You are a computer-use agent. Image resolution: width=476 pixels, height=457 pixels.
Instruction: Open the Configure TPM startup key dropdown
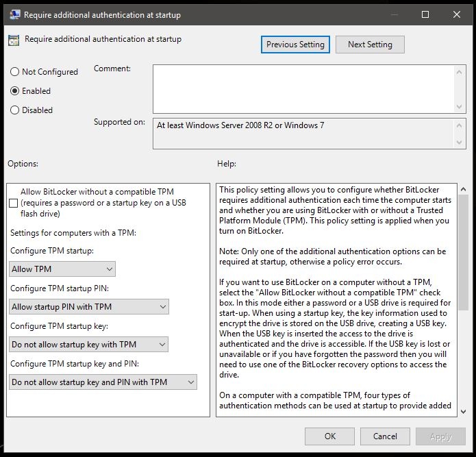tap(88, 345)
